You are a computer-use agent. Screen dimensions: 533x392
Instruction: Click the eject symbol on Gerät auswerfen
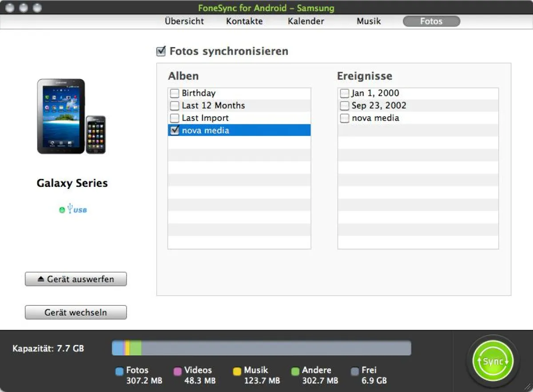[40, 279]
